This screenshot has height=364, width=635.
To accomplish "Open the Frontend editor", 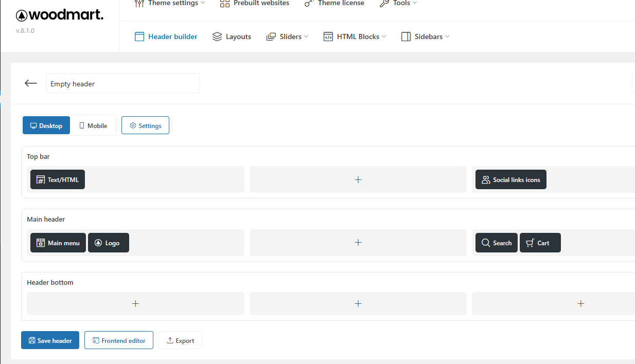I will pyautogui.click(x=119, y=340).
